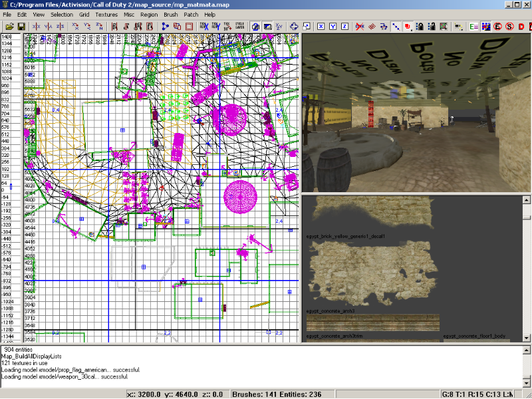Select the egypt_concrete_arch3 wall texture thumbnail
This screenshot has height=399, width=532.
coord(373,274)
